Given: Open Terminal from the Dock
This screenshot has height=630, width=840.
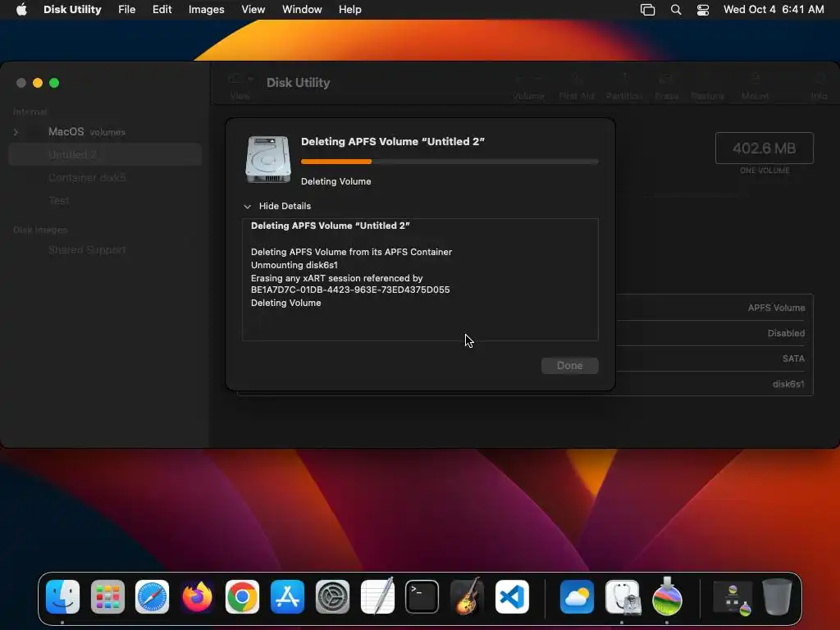Looking at the screenshot, I should 422,596.
